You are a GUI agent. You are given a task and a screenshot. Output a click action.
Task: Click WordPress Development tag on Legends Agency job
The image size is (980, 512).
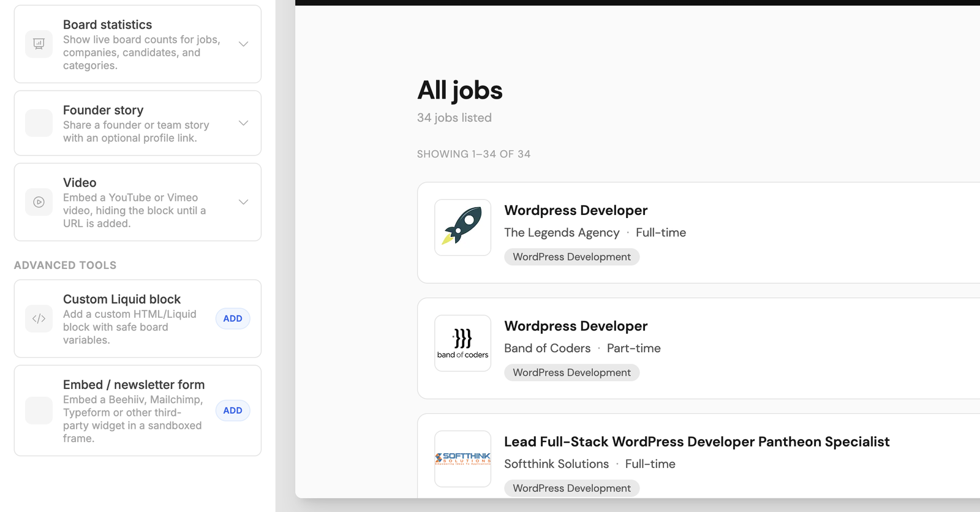pos(571,257)
